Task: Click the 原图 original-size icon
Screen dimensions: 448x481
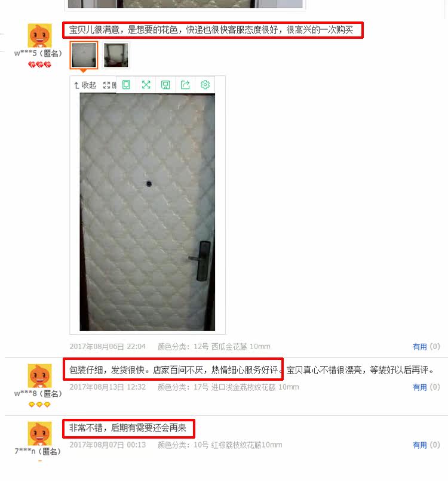Action: coord(109,85)
